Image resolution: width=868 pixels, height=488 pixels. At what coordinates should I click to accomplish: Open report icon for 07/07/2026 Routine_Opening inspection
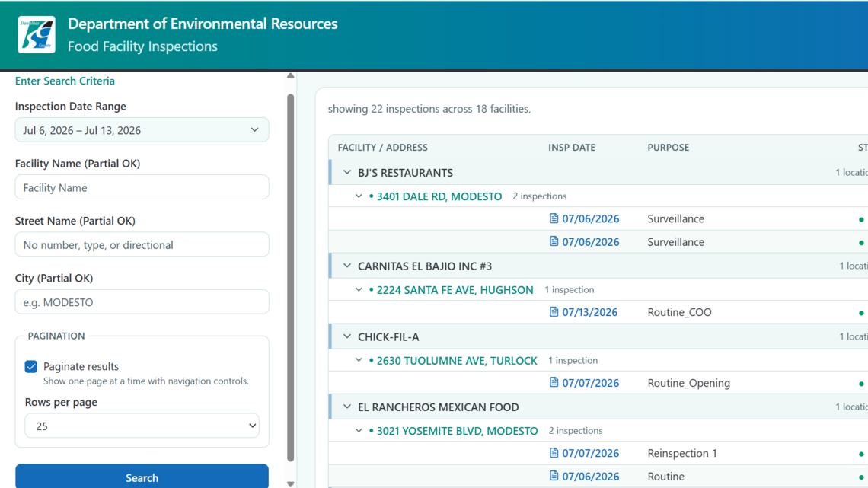[x=554, y=382]
